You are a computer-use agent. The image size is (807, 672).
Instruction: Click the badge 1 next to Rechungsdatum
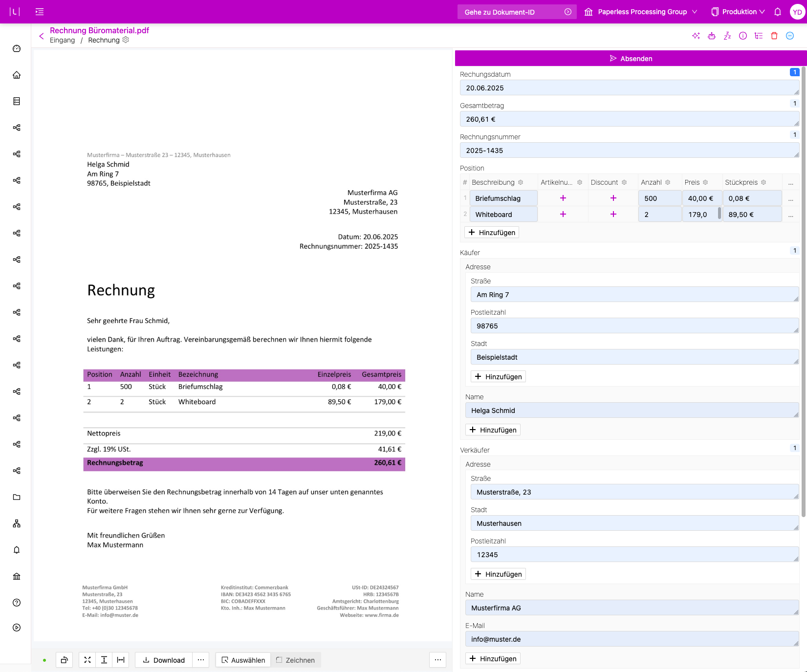(x=795, y=72)
